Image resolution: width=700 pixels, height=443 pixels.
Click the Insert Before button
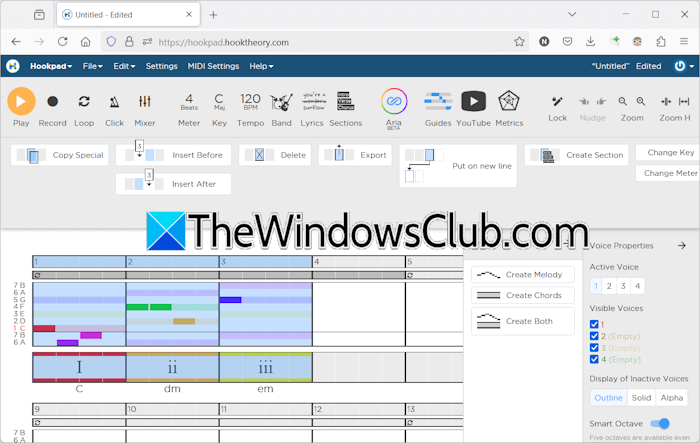174,155
